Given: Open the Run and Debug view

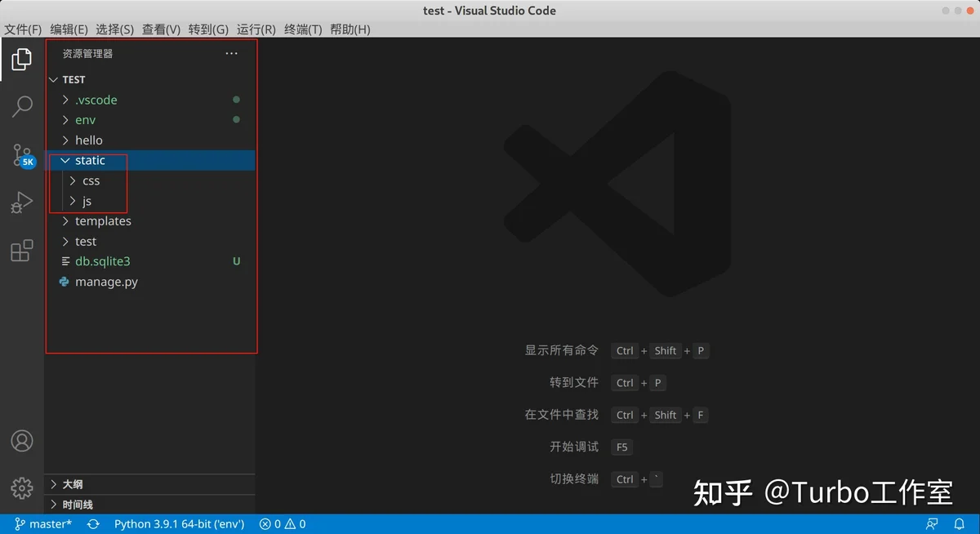Looking at the screenshot, I should (22, 202).
